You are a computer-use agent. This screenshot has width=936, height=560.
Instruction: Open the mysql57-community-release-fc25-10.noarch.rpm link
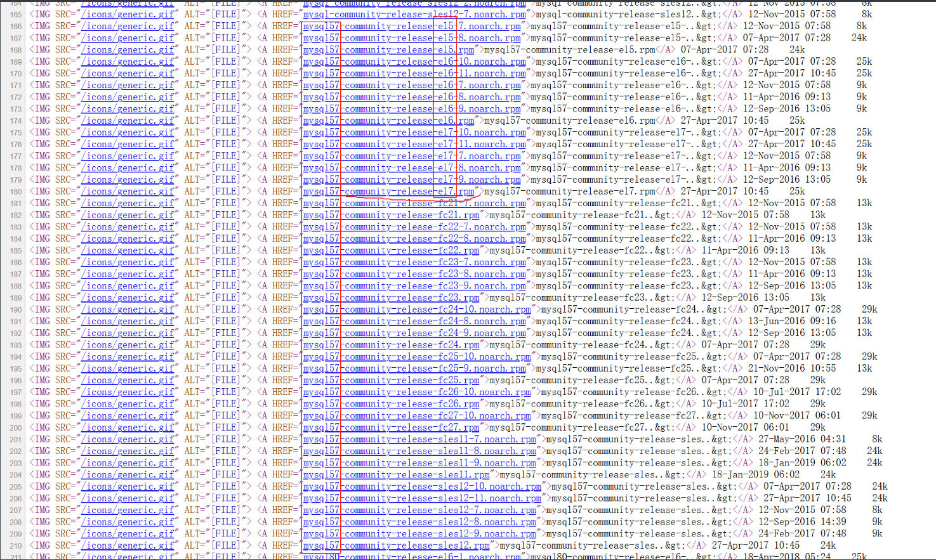[x=417, y=356]
